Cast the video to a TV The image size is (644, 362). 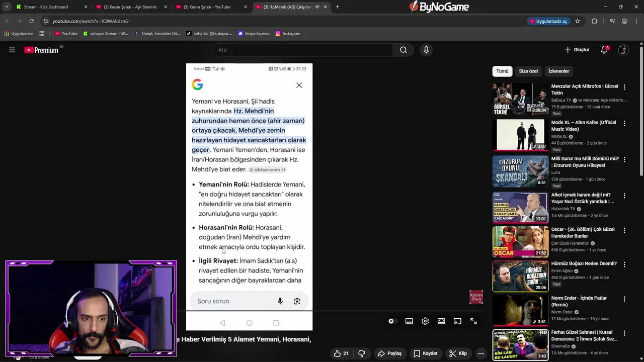click(x=457, y=321)
